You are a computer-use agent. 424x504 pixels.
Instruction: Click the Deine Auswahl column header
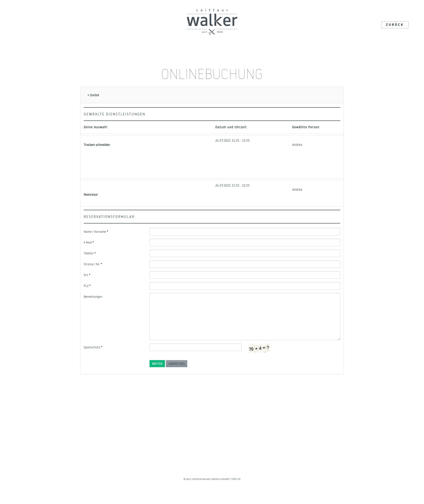pyautogui.click(x=95, y=127)
